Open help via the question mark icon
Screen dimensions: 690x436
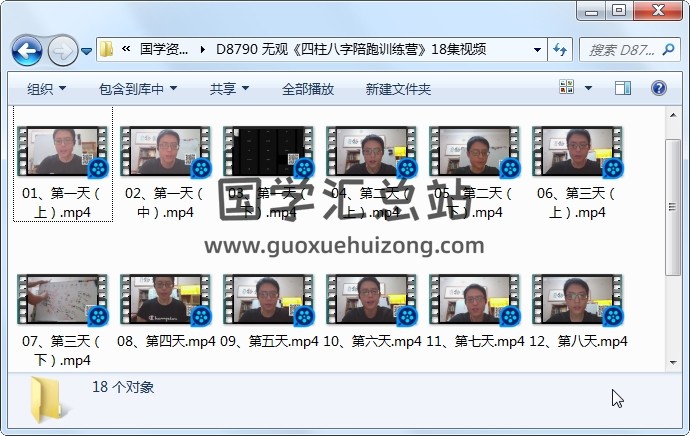click(x=659, y=88)
